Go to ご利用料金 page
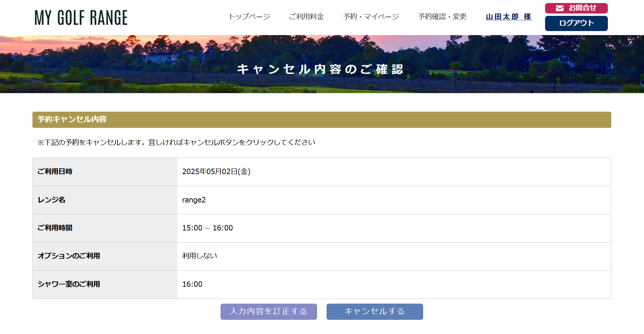Viewport: 644px width, 334px height. pos(306,17)
